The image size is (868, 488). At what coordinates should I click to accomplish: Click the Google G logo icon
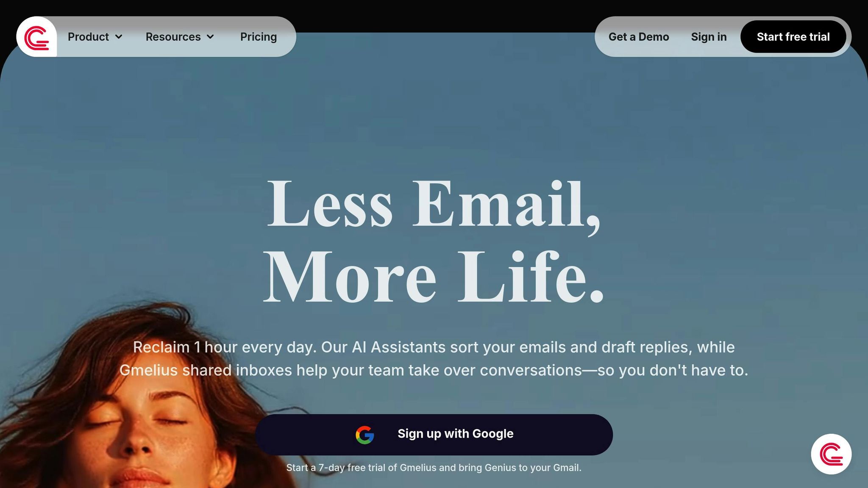tap(365, 435)
